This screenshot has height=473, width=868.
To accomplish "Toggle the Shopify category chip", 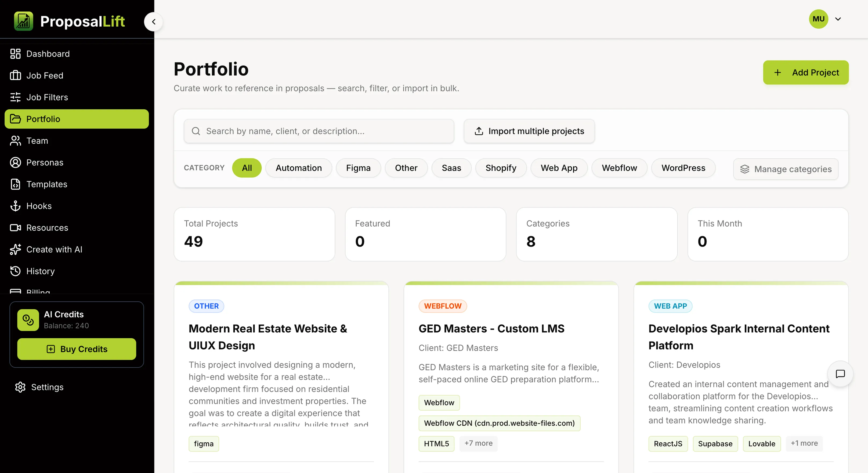I will pyautogui.click(x=501, y=168).
